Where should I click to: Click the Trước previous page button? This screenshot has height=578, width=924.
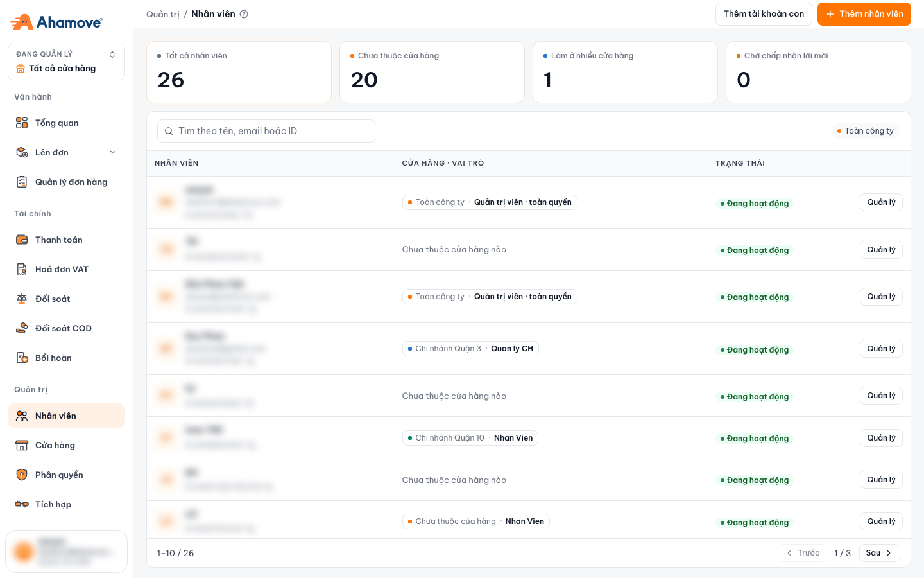click(x=803, y=553)
